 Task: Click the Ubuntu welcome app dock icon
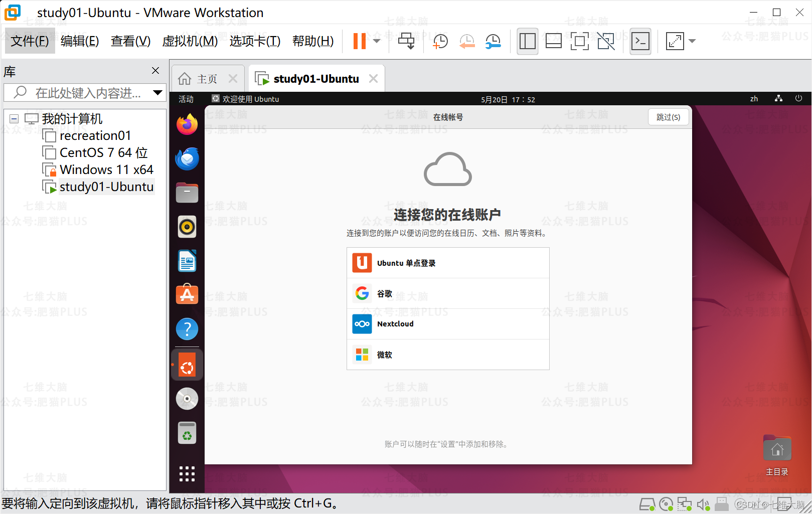point(187,366)
